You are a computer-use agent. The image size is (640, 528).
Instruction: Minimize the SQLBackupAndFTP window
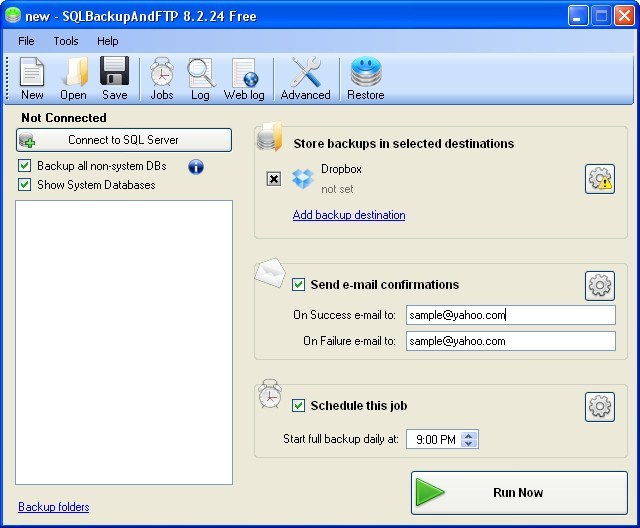(x=578, y=16)
